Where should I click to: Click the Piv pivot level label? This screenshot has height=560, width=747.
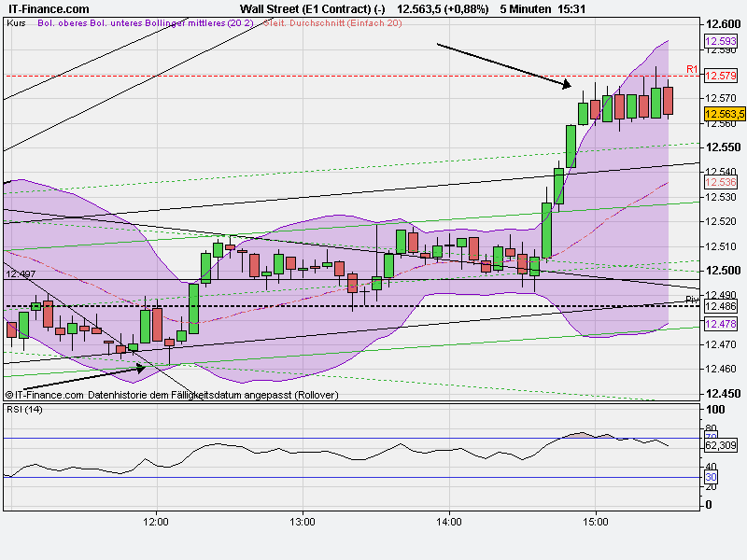pos(692,300)
